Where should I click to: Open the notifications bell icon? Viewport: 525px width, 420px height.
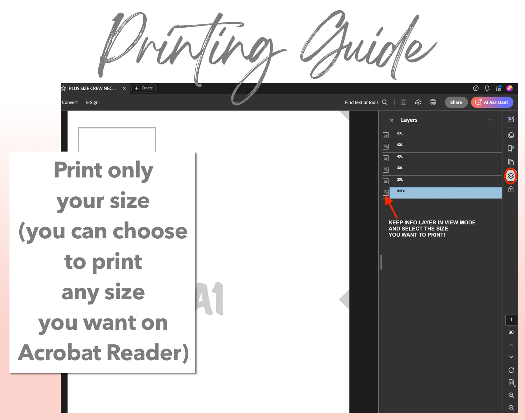[x=487, y=88]
